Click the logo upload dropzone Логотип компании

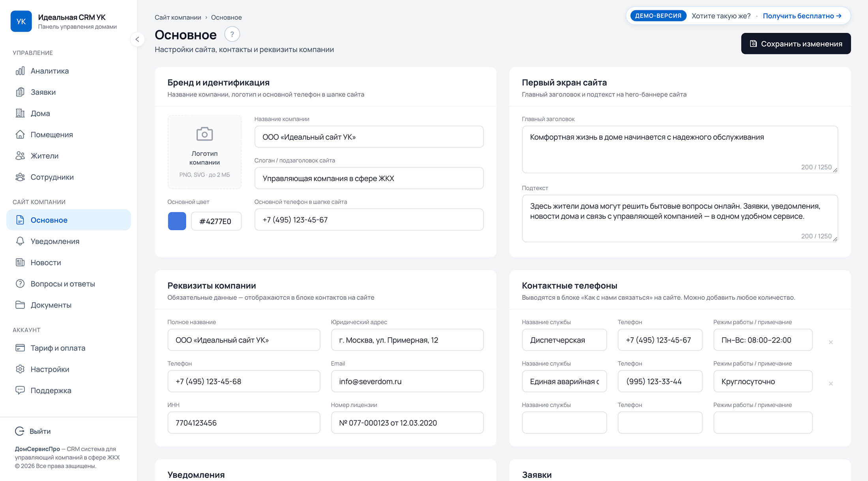[x=204, y=152]
